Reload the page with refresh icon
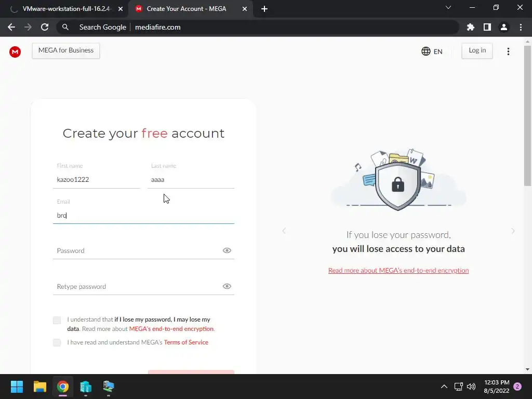532x399 pixels. (45, 27)
